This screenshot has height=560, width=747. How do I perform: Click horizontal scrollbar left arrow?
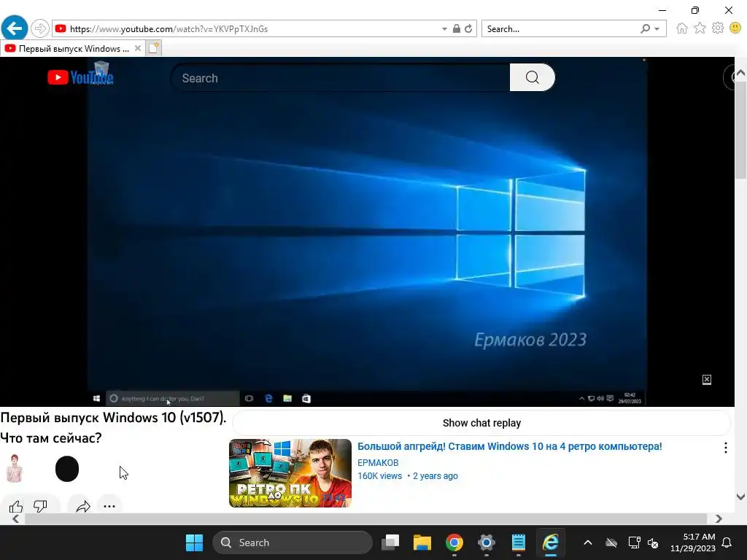tap(15, 518)
